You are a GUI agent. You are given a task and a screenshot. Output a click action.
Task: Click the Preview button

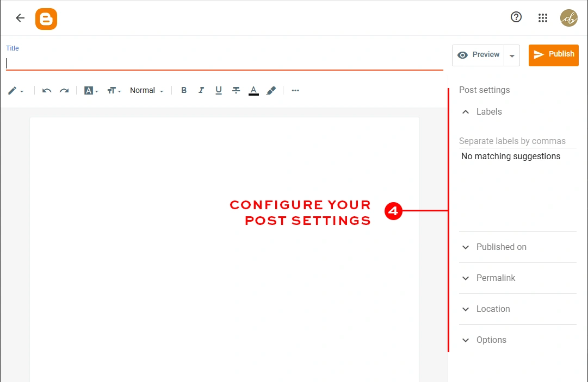point(478,55)
